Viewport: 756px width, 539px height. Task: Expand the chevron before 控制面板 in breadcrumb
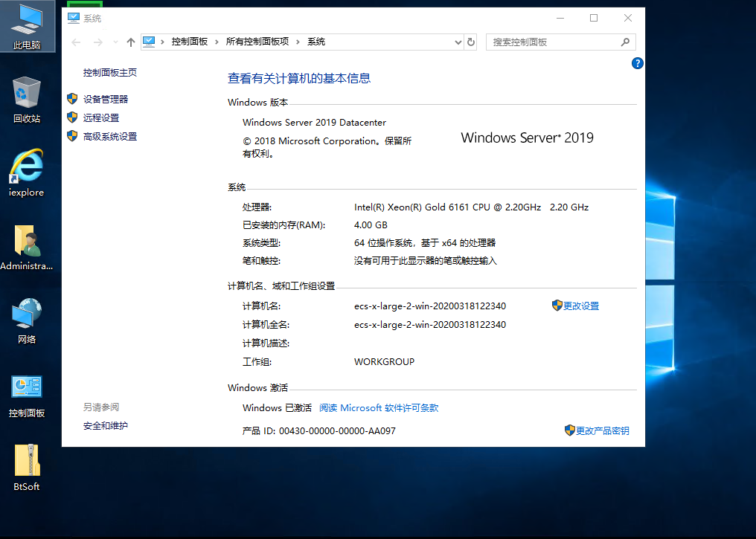click(x=162, y=42)
